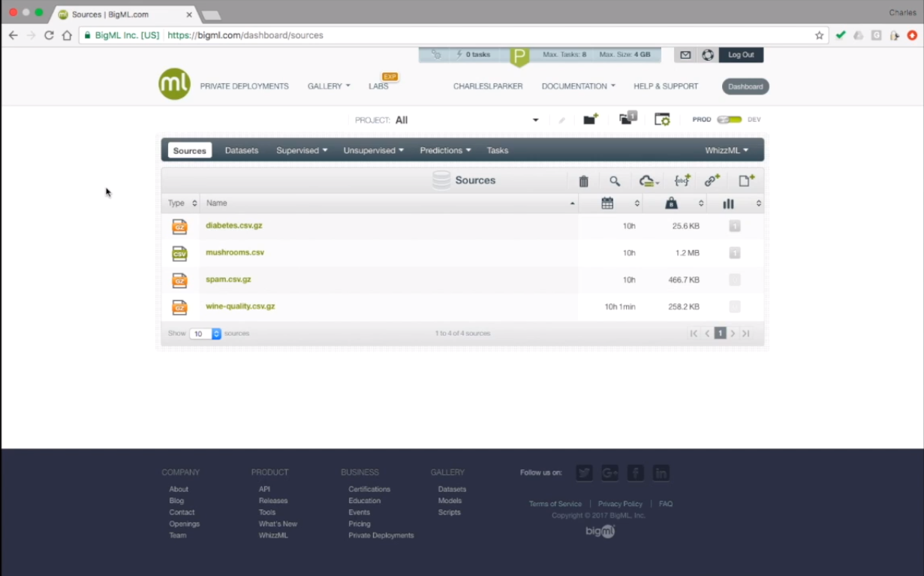Open HELP & SUPPORT menu item
Image resolution: width=924 pixels, height=576 pixels.
[x=666, y=86]
